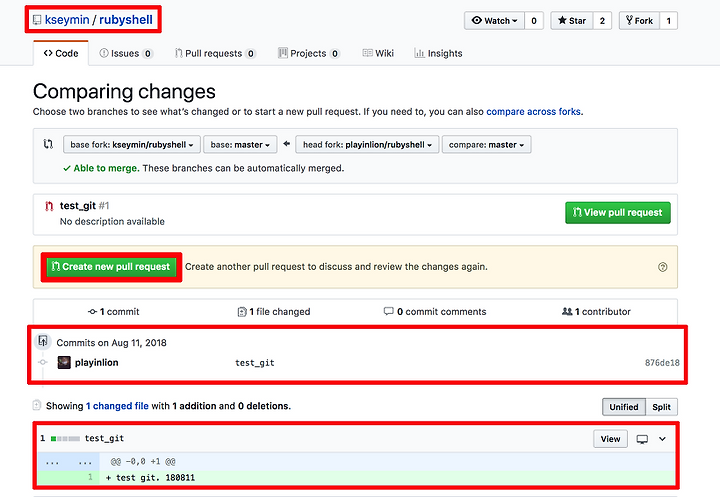Image resolution: width=720 pixels, height=497 pixels.
Task: Click the Able to merge status text
Action: [106, 168]
